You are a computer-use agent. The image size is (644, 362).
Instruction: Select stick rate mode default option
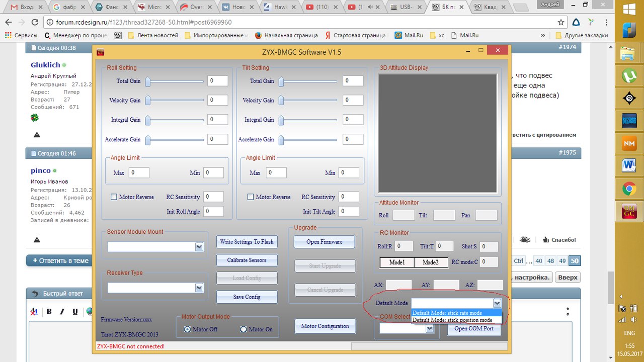(447, 313)
